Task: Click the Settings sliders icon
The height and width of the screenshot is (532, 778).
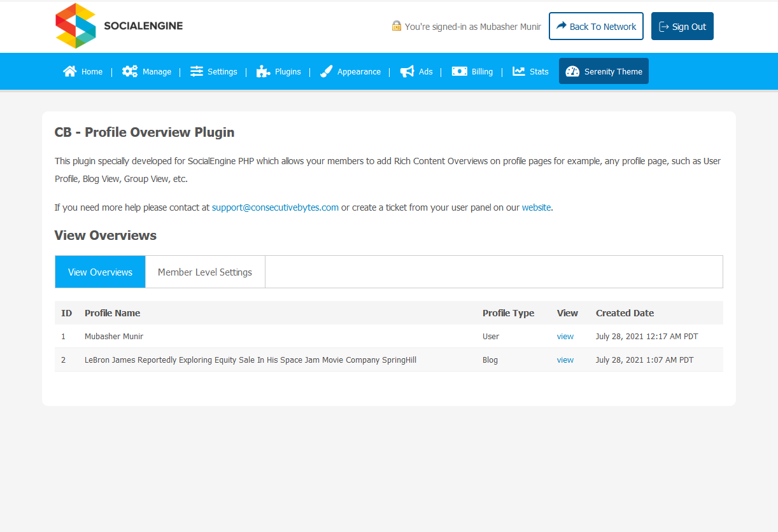Action: coord(197,71)
